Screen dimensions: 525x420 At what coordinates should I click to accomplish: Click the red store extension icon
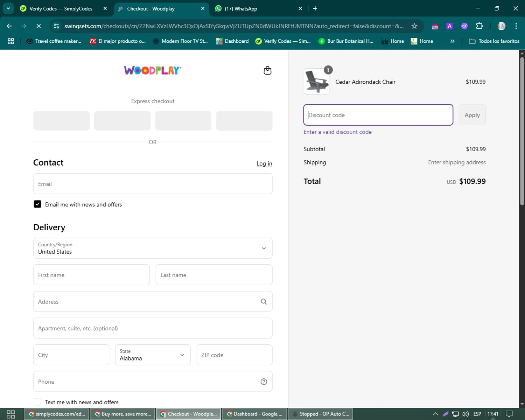435,26
